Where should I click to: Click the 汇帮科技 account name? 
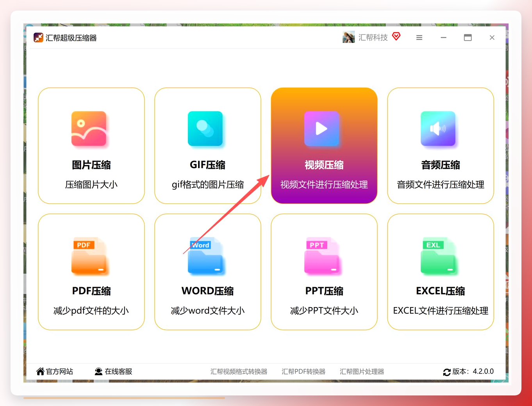point(373,37)
